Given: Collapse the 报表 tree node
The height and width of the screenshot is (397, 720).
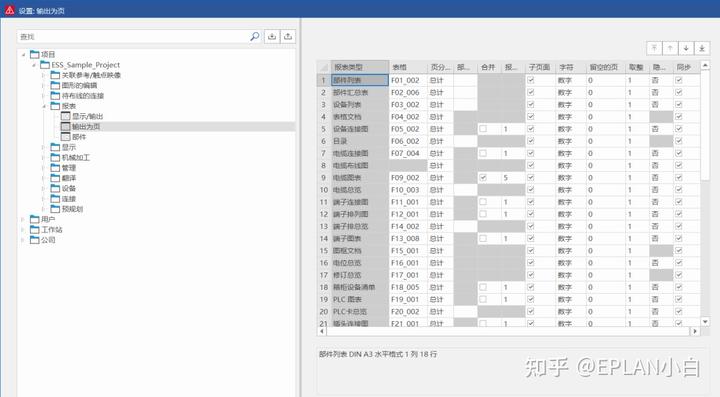Looking at the screenshot, I should 44,106.
